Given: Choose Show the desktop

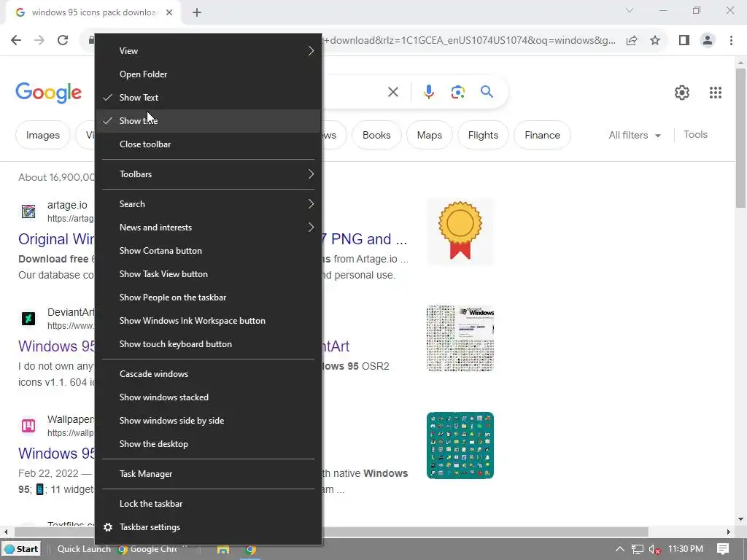Looking at the screenshot, I should point(208,444).
